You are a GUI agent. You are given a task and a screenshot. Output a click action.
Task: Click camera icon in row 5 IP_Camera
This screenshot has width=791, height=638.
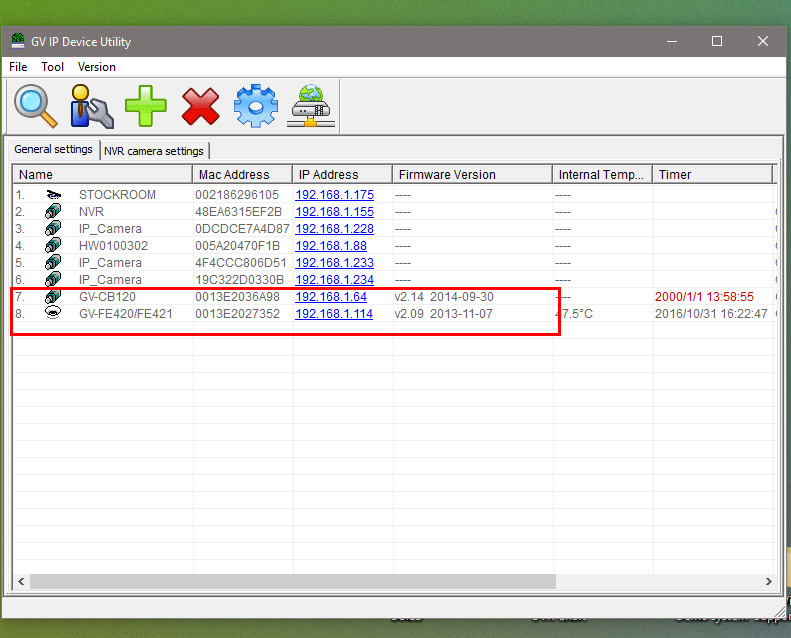53,262
